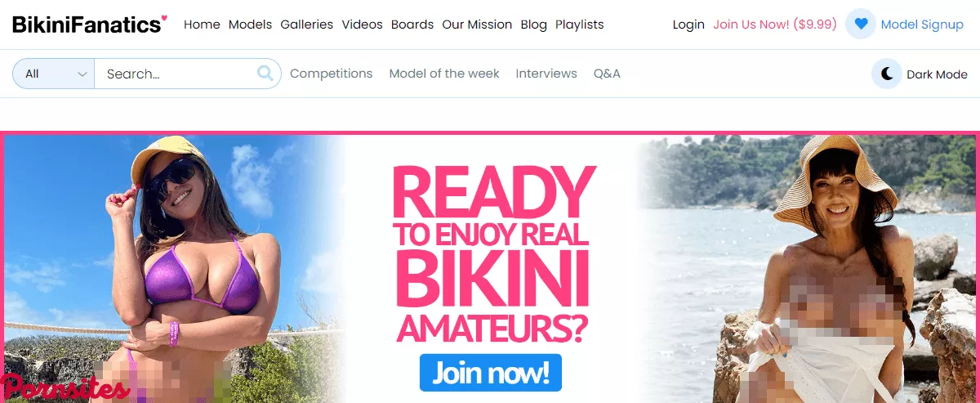This screenshot has height=403, width=980.
Task: Click the search magnifier icon
Action: tap(265, 74)
